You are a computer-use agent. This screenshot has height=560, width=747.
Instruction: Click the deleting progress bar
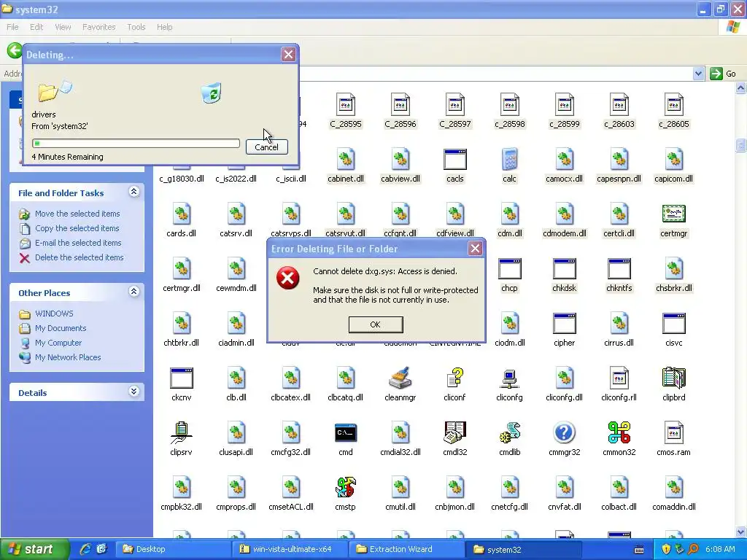136,144
